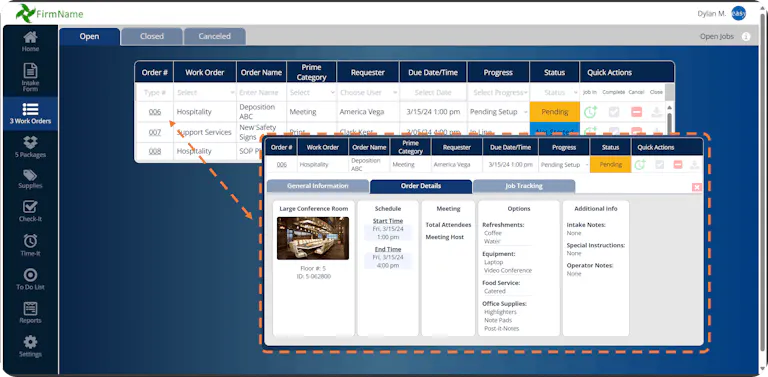The width and height of the screenshot is (768, 377).
Task: Switch to the Closed tab
Action: point(152,36)
